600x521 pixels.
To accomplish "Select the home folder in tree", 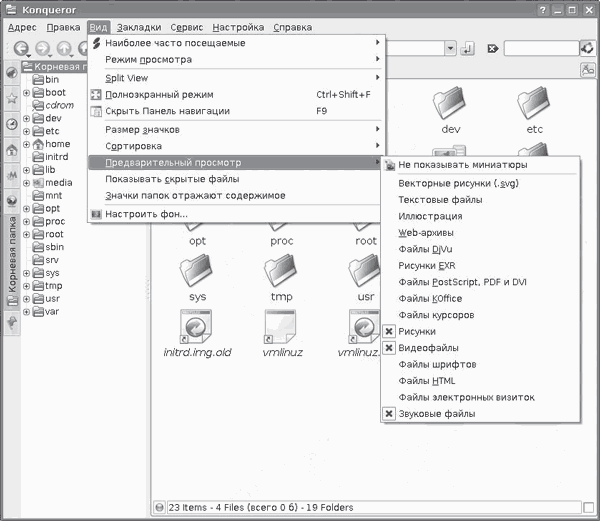I will 58,144.
